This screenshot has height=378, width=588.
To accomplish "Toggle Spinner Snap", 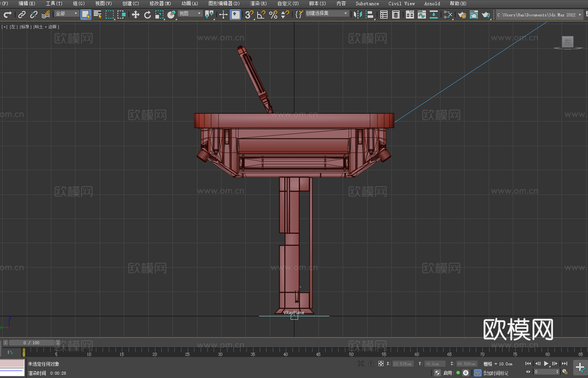I will [x=285, y=14].
